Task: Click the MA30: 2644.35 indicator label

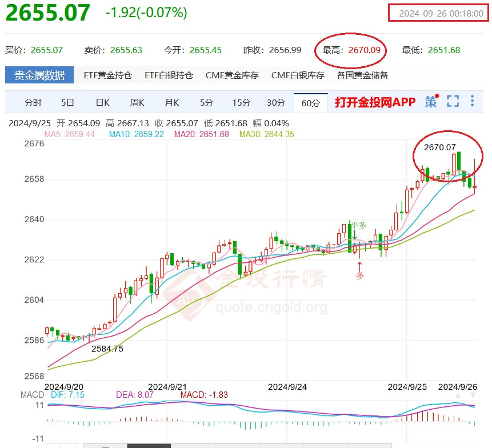Action: (267, 134)
